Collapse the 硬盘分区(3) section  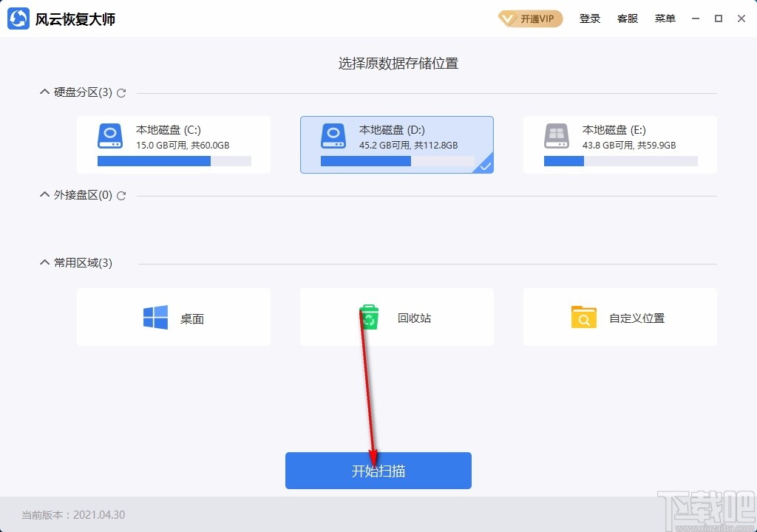click(x=44, y=93)
